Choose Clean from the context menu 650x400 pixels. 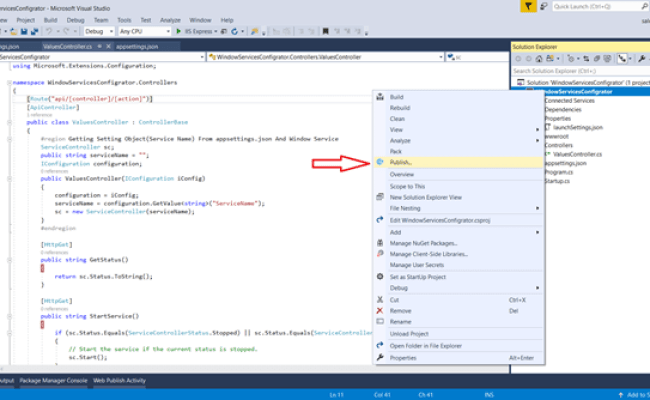458,119
